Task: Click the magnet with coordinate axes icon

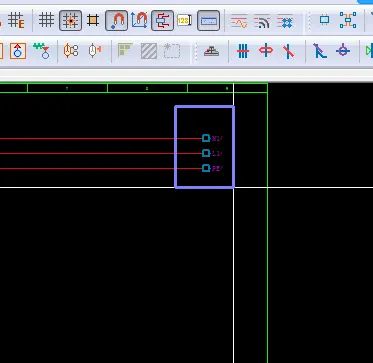Action: click(x=139, y=20)
